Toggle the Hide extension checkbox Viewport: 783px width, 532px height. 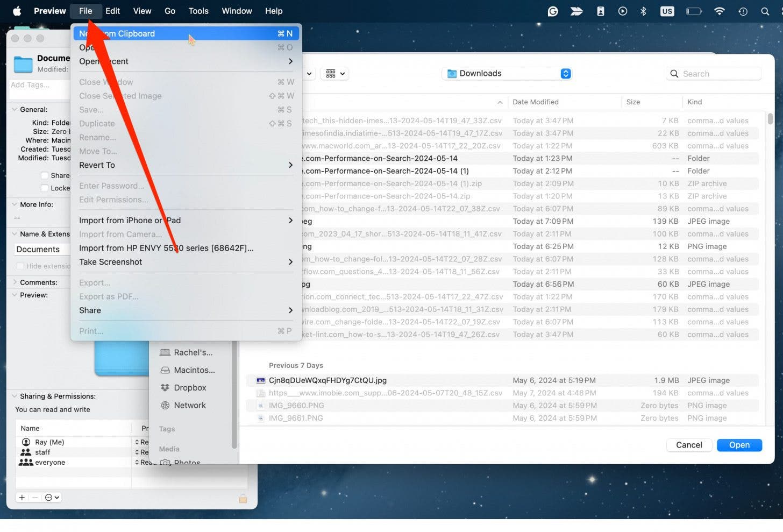tap(20, 266)
